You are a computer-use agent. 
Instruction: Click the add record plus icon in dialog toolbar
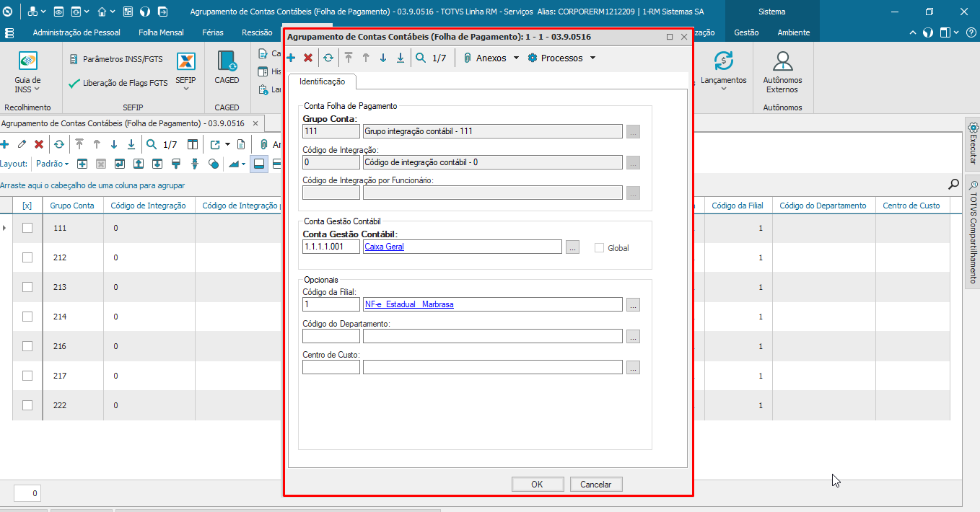pos(291,58)
